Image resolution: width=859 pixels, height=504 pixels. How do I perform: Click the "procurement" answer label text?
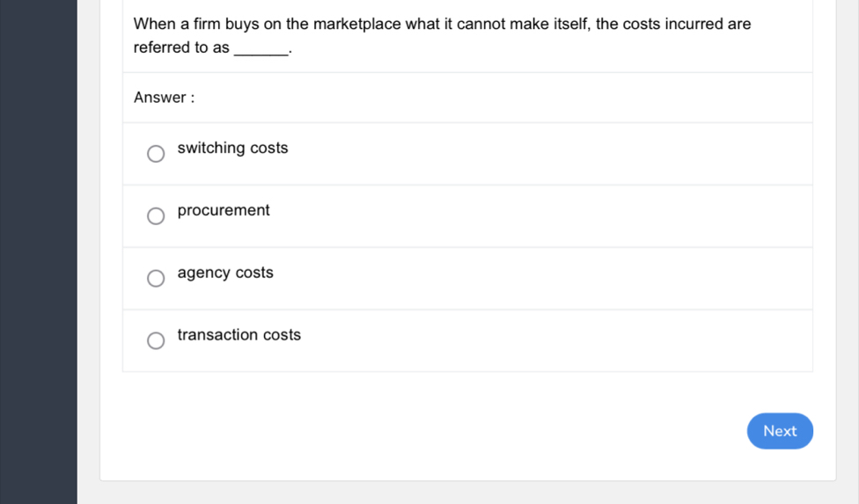pos(224,210)
